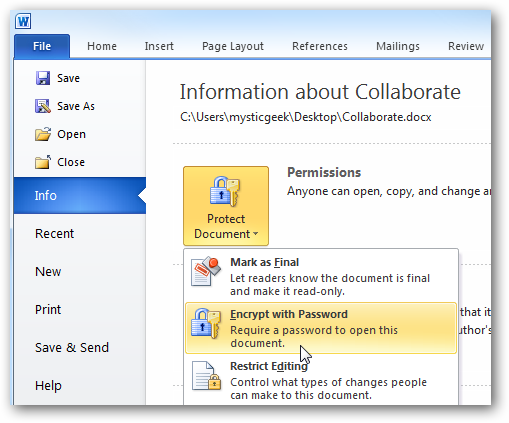Image resolution: width=509 pixels, height=423 pixels.
Task: Expand the Protect Document dropdown arrow
Action: pos(256,234)
